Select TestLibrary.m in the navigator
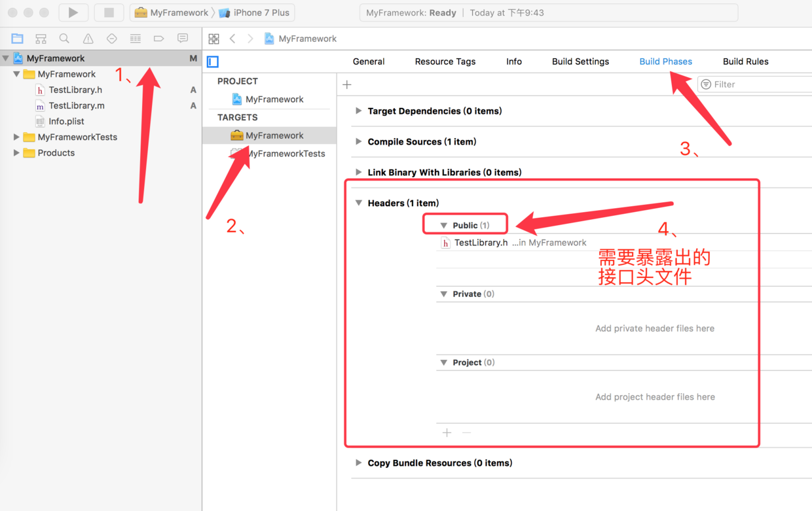 77,105
